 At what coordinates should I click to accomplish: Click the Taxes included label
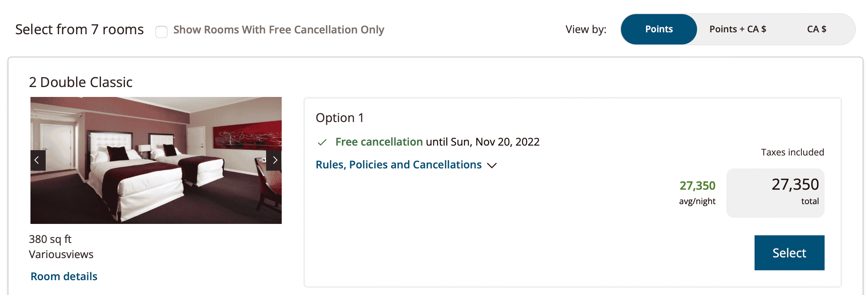tap(792, 152)
